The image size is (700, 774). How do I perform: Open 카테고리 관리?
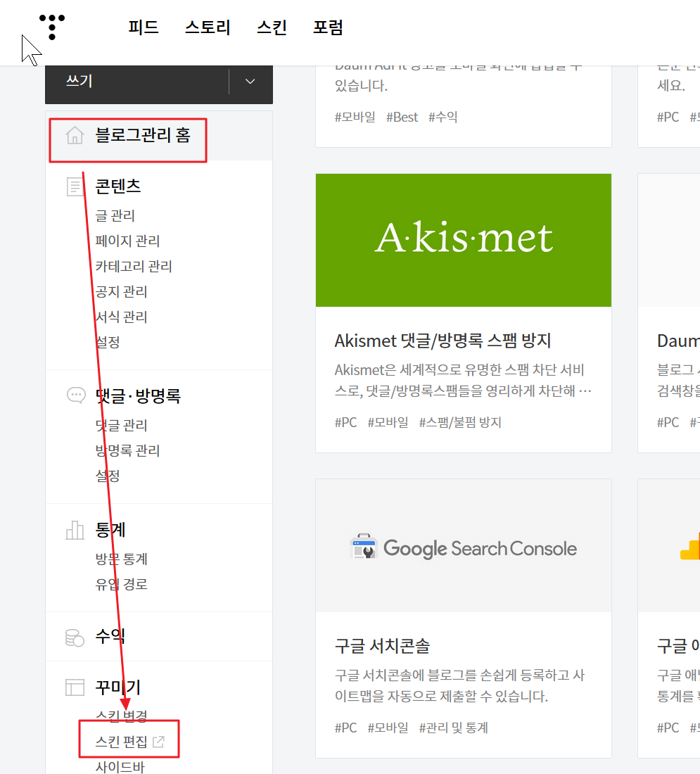[x=133, y=267]
